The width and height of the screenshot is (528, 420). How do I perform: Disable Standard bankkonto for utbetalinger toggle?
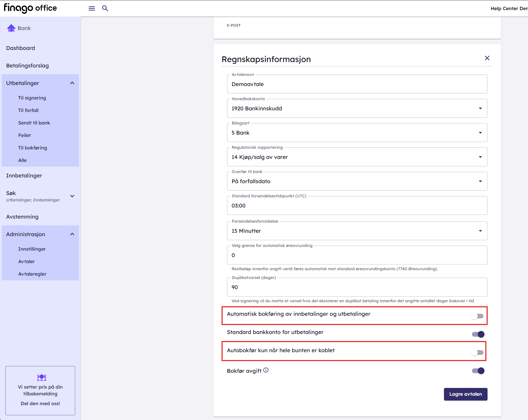(478, 334)
